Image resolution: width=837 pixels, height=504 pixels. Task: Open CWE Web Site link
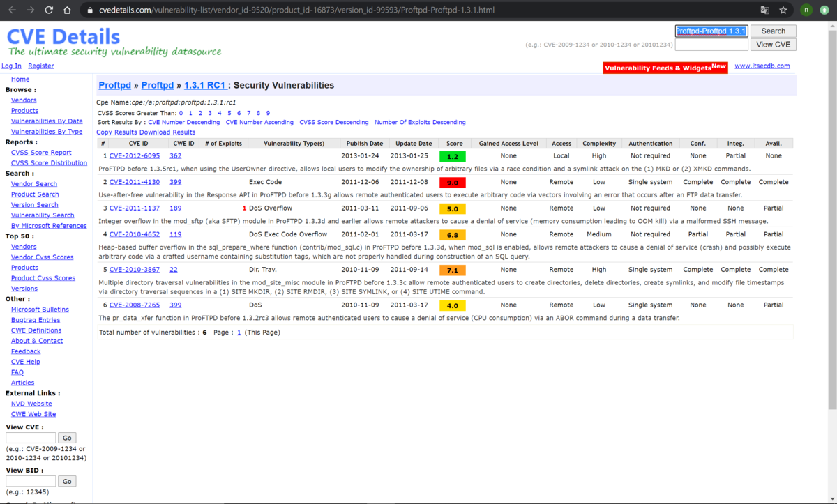33,414
